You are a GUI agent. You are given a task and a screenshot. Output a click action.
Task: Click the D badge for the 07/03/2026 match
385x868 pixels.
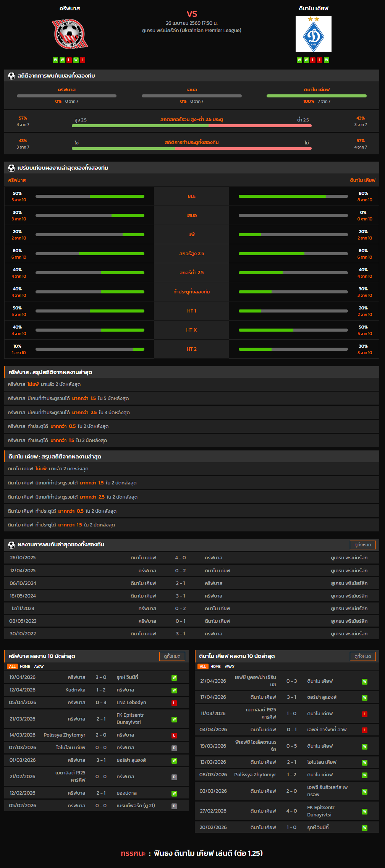pyautogui.click(x=174, y=748)
